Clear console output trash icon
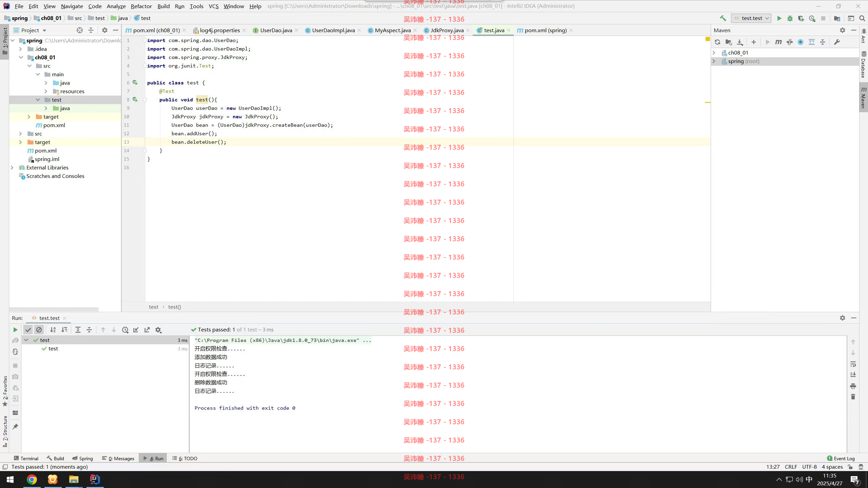868x488 pixels. tap(853, 397)
